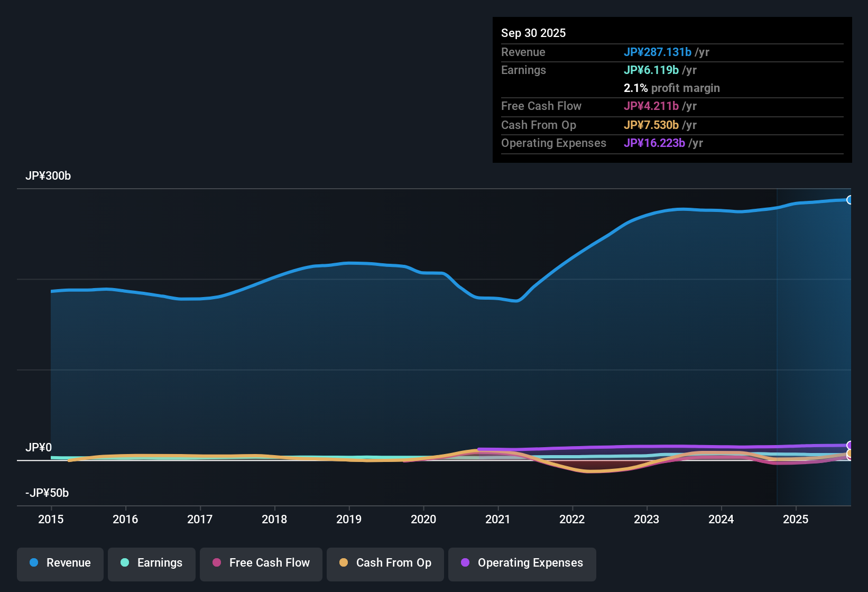Click the Earnings legend color dot
868x592 pixels.
[125, 563]
